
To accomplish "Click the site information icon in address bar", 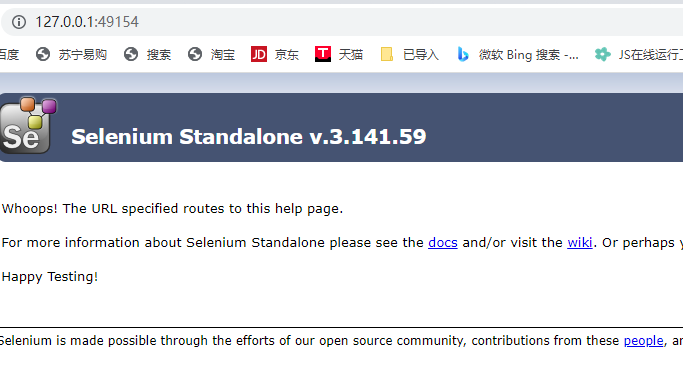I will pyautogui.click(x=19, y=22).
